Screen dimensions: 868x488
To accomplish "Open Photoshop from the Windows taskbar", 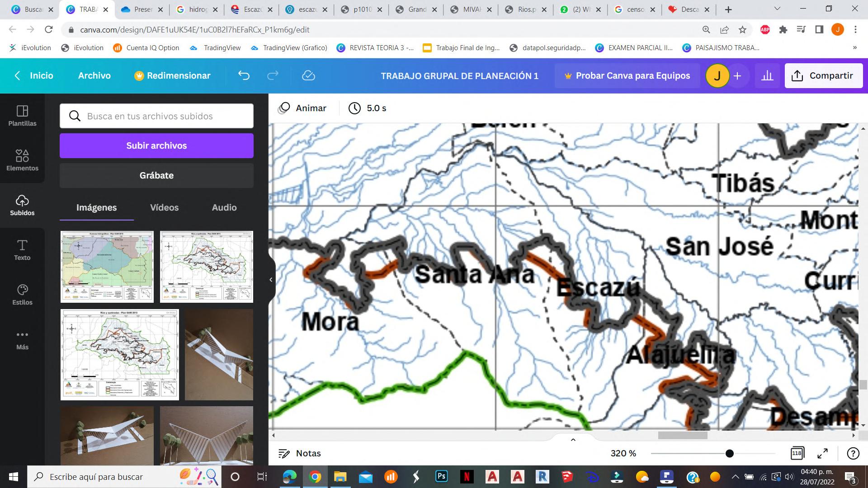I will pos(441,477).
